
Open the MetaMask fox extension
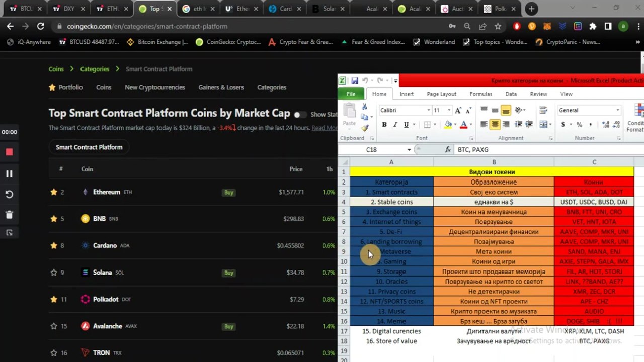[547, 26]
